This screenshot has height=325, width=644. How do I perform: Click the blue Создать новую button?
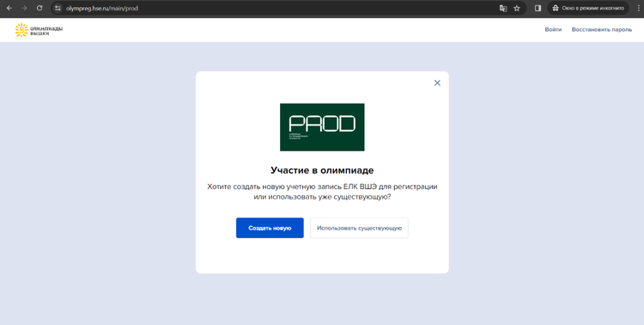pos(270,228)
